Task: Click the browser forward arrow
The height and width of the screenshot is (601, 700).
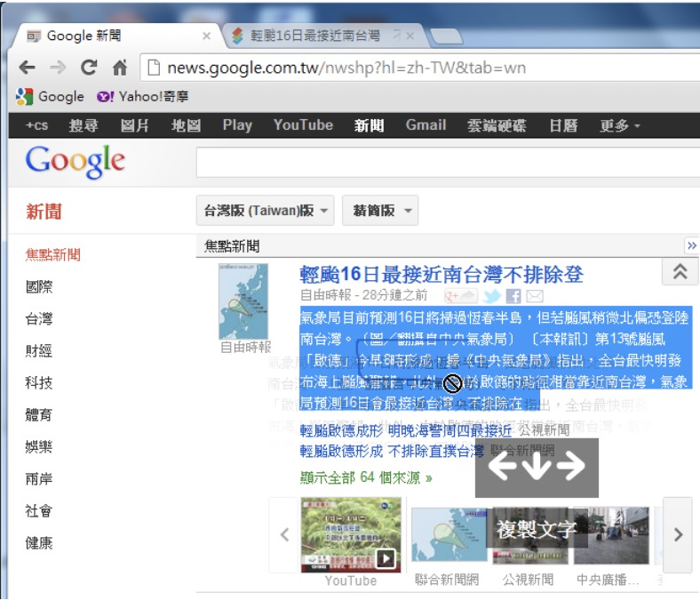Action: [58, 68]
